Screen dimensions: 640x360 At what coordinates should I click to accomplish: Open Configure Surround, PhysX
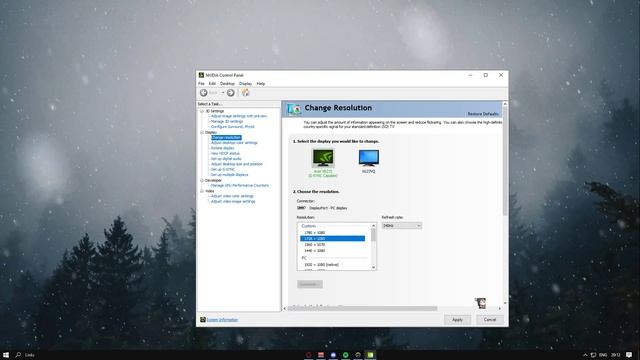coord(233,127)
